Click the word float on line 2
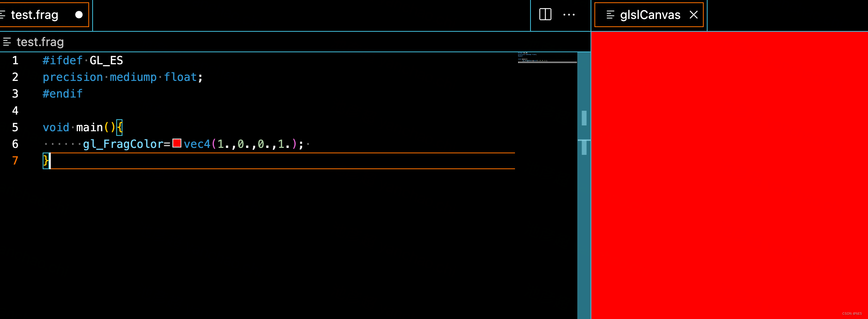This screenshot has height=319, width=868. pyautogui.click(x=180, y=77)
